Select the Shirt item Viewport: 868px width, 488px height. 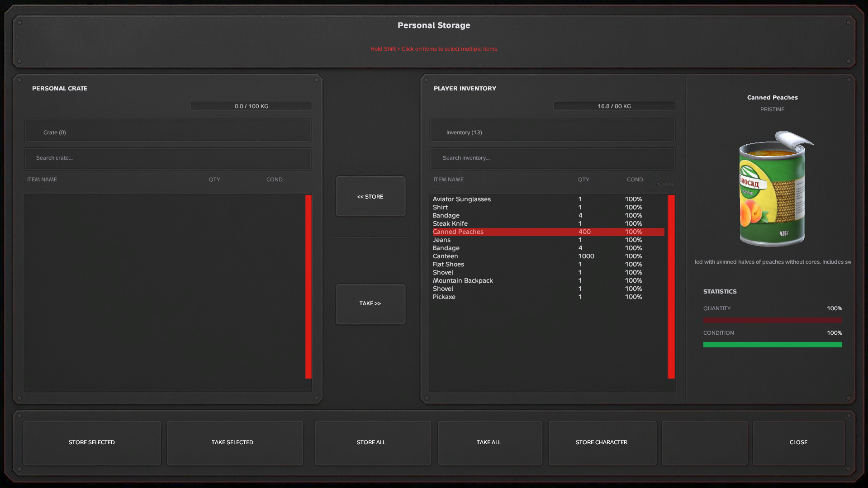(548, 207)
